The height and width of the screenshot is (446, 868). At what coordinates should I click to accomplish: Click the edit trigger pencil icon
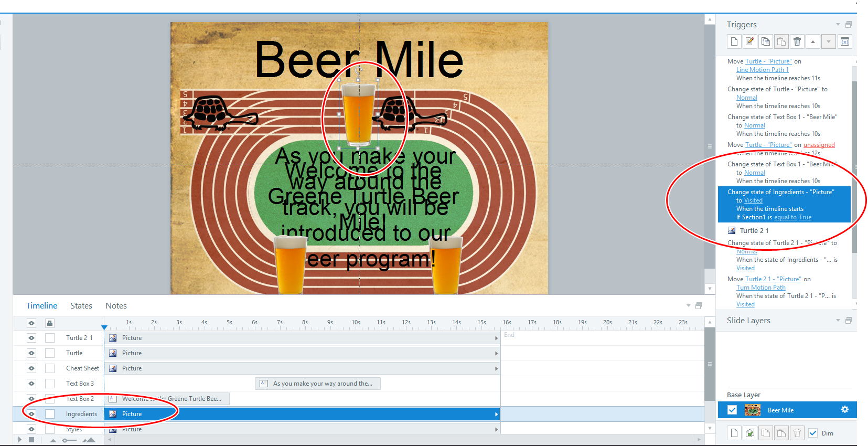tap(750, 41)
